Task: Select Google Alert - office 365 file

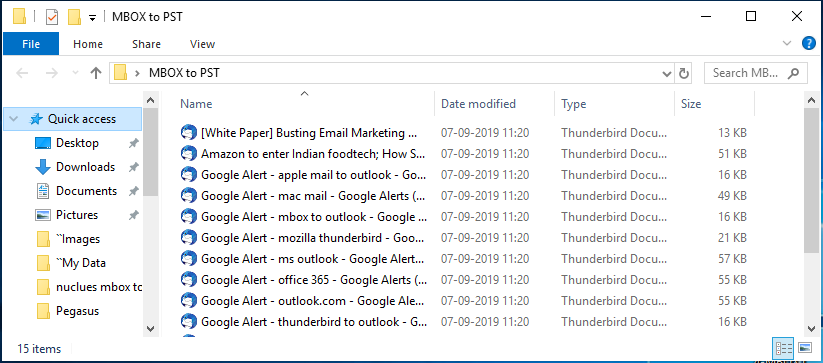Action: 314,280
